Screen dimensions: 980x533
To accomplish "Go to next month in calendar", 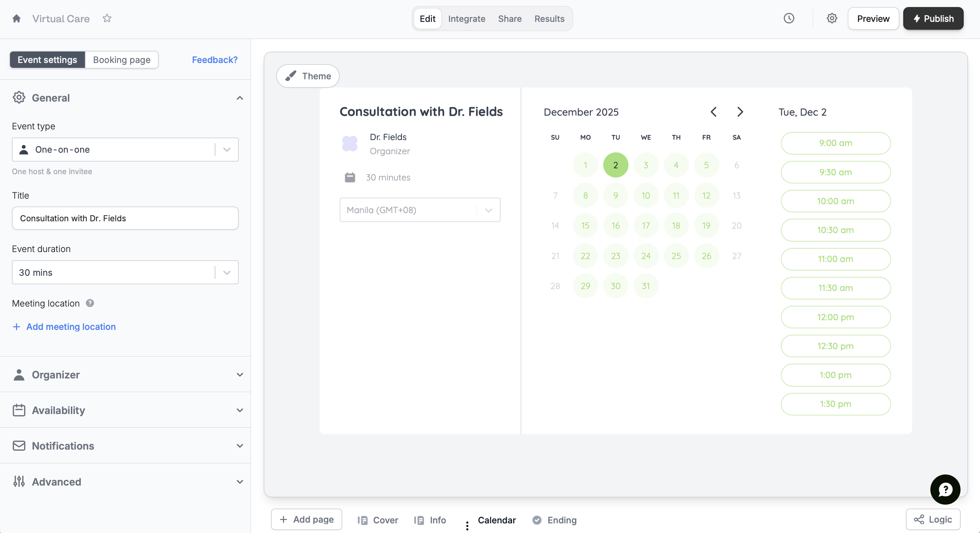I will tap(740, 112).
